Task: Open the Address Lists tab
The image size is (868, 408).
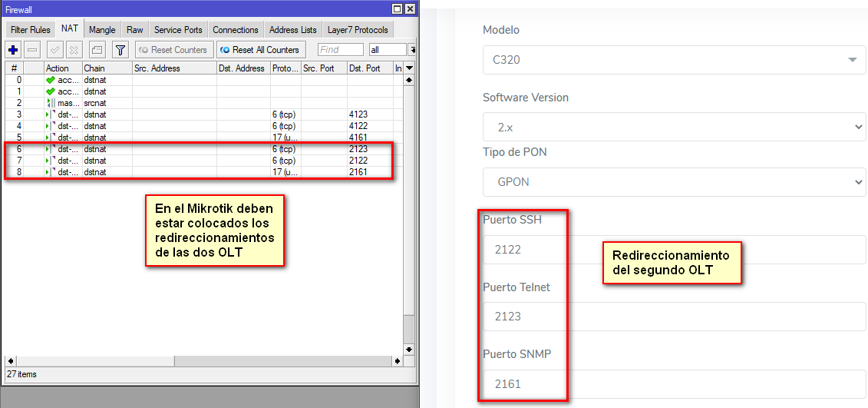Action: 292,30
